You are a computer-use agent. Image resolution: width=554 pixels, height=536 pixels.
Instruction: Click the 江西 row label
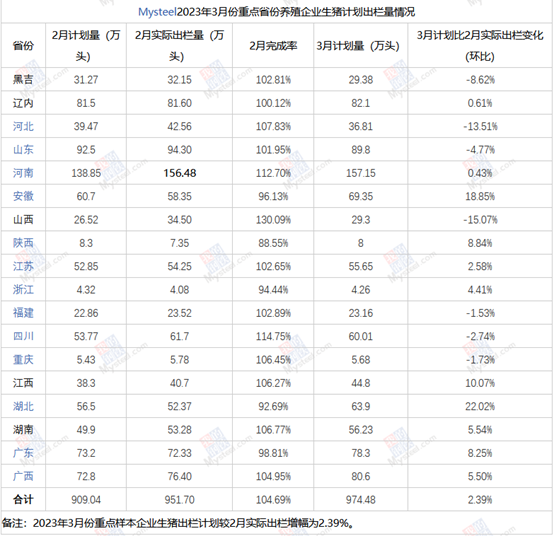coord(23,383)
